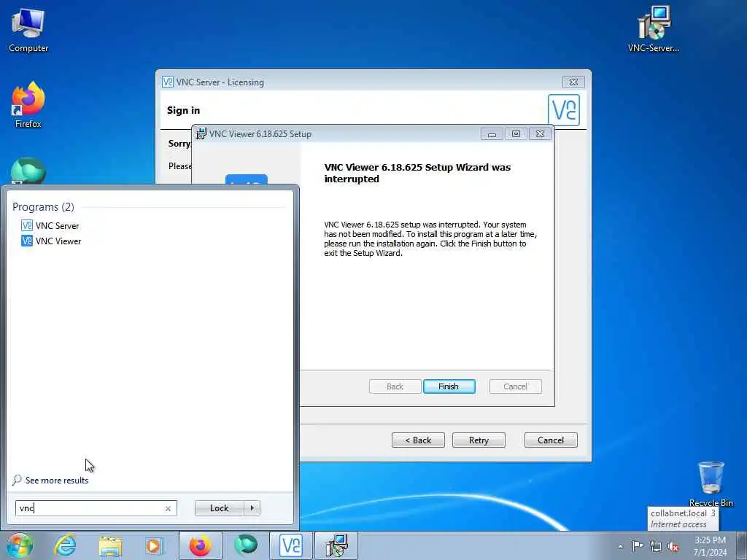
Task: Click the 'collabnet.local 3' network tooltip
Action: pos(683,518)
